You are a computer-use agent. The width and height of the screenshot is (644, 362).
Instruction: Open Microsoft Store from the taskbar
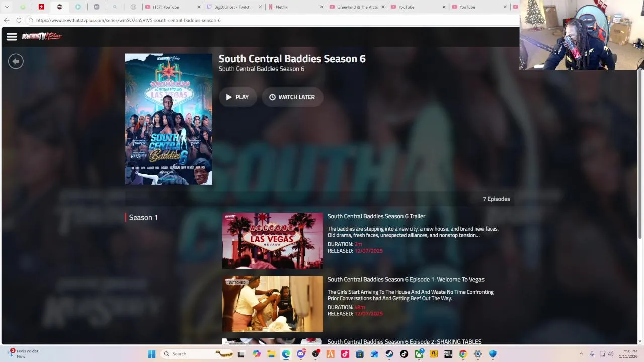(359, 354)
